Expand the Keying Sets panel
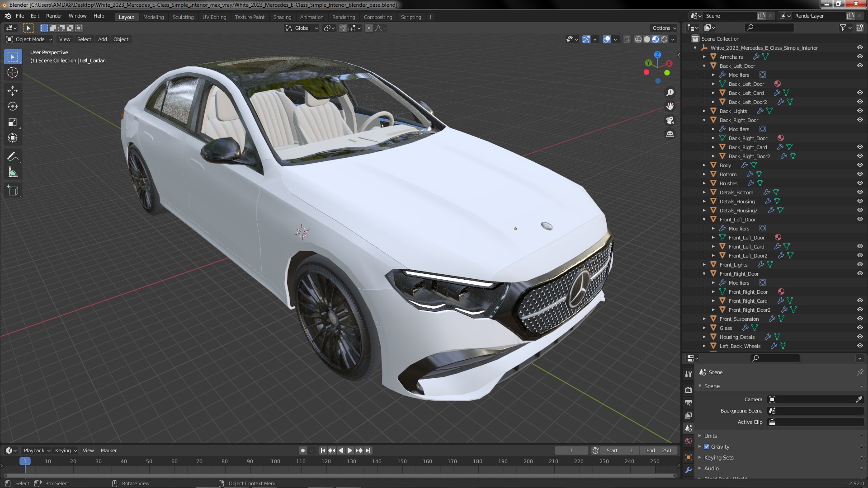Image resolution: width=868 pixels, height=488 pixels. pos(719,458)
